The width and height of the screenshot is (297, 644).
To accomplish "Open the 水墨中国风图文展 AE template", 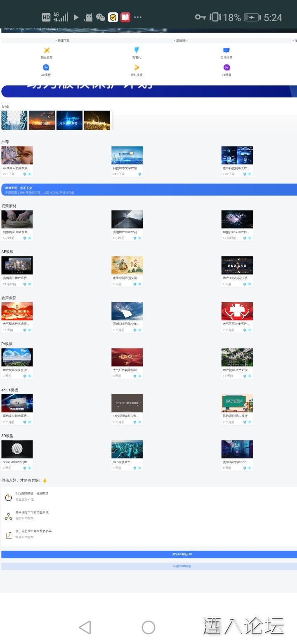I will (127, 265).
